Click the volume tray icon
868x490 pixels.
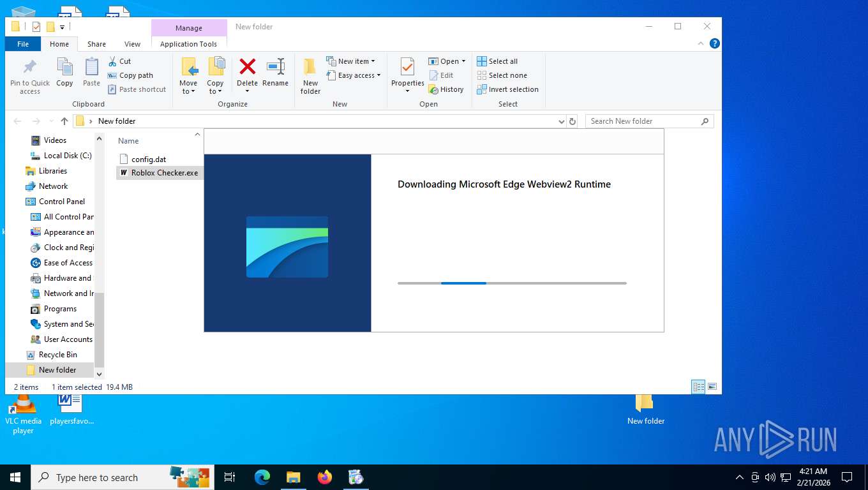[x=770, y=477]
